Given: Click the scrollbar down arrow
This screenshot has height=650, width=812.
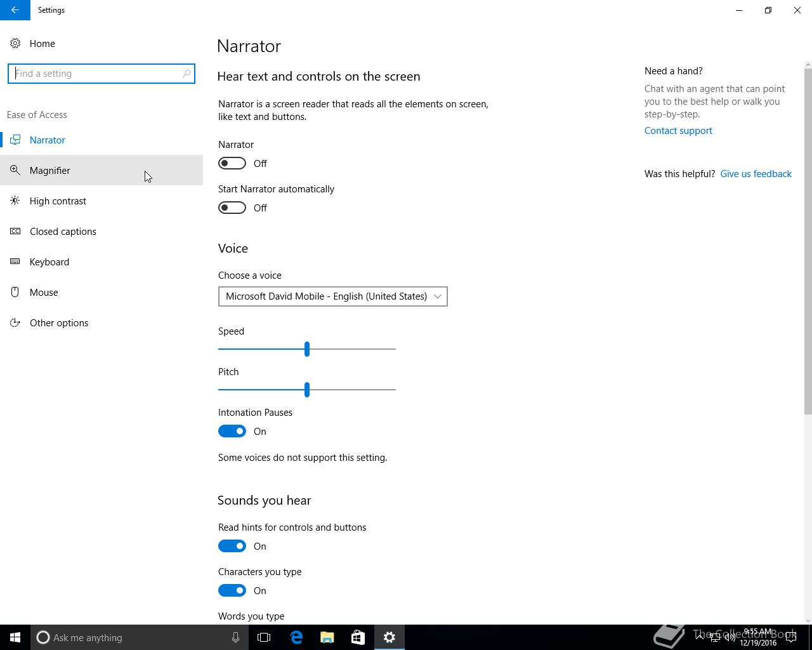Looking at the screenshot, I should click(808, 620).
